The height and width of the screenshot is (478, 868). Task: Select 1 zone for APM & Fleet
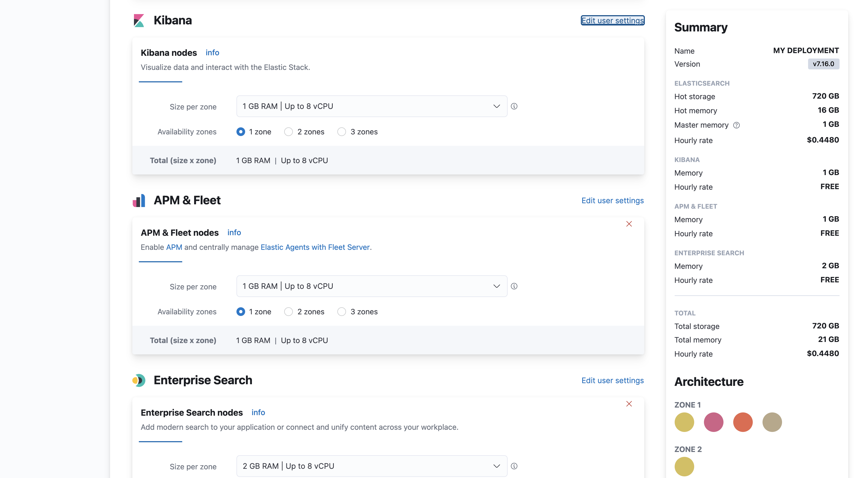tap(241, 312)
